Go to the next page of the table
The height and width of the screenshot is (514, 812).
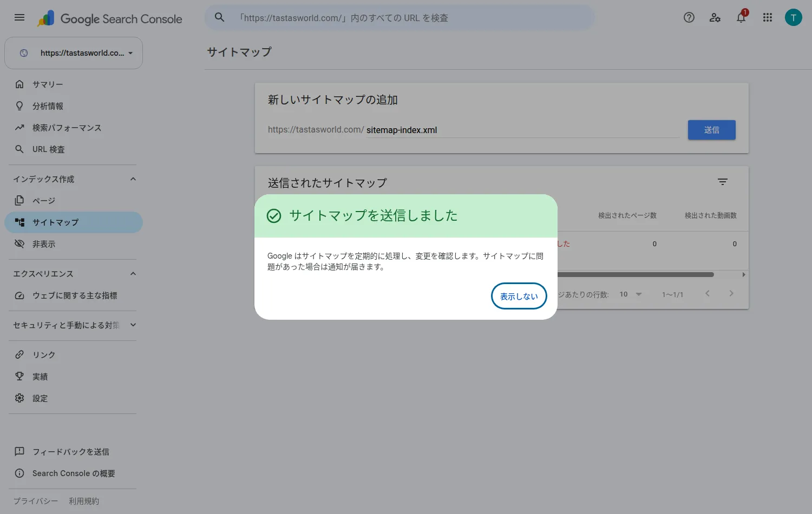tap(731, 293)
